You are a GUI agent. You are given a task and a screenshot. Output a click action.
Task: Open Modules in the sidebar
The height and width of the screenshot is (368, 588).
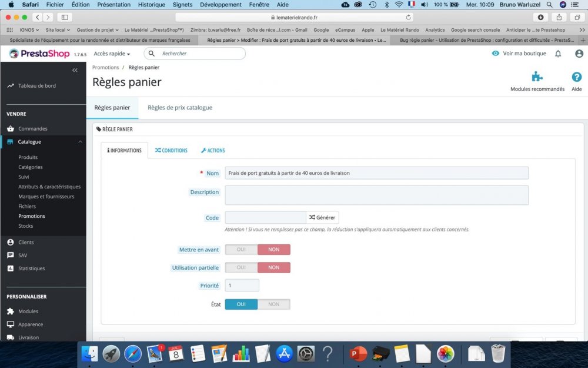click(28, 311)
